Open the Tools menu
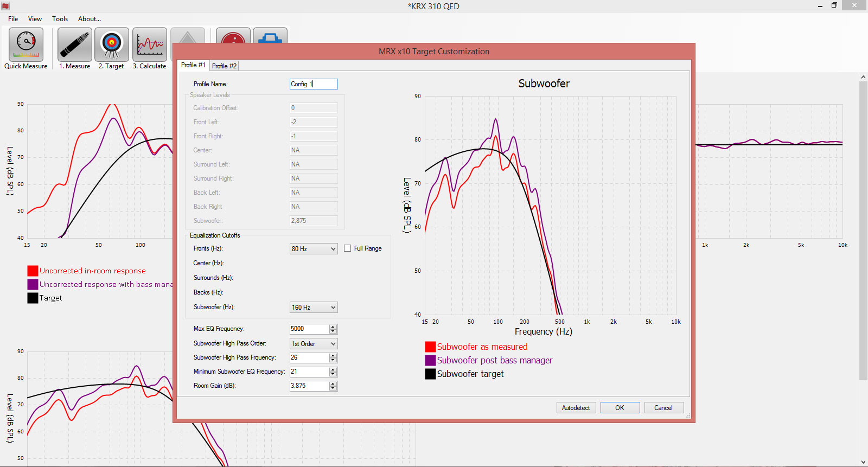The width and height of the screenshot is (868, 467). (x=60, y=19)
